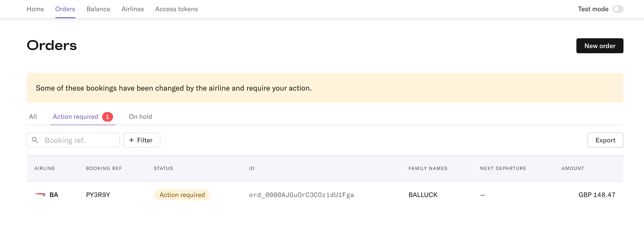The height and width of the screenshot is (226, 644).
Task: Toggle the Test mode switch
Action: pos(618,9)
